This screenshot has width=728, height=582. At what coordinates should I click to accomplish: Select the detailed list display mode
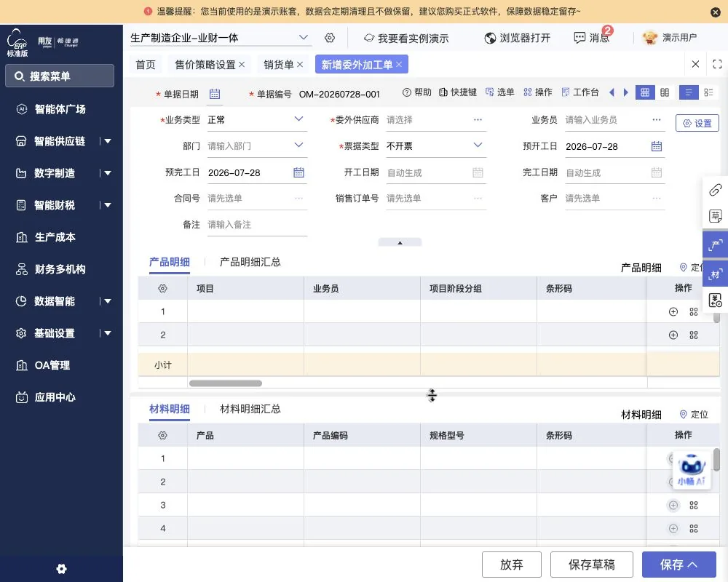(x=708, y=92)
